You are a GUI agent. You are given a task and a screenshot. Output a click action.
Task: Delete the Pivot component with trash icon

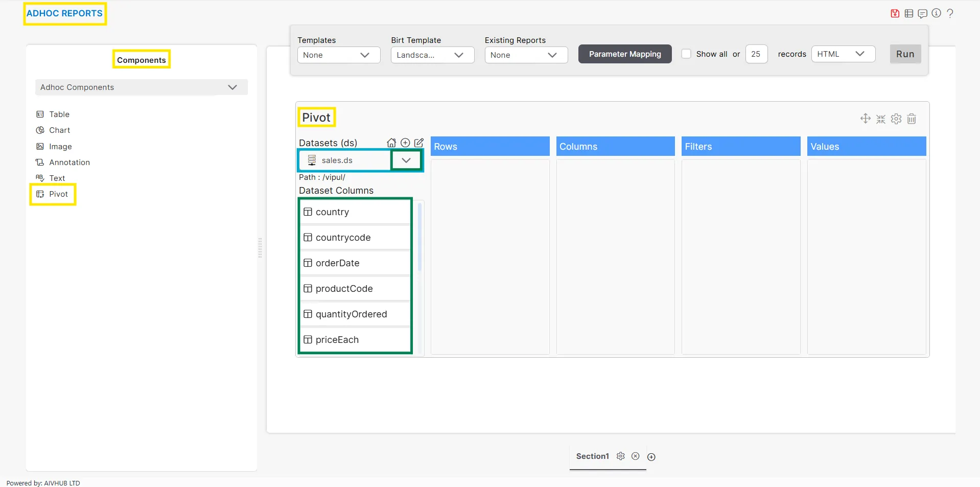pos(912,119)
